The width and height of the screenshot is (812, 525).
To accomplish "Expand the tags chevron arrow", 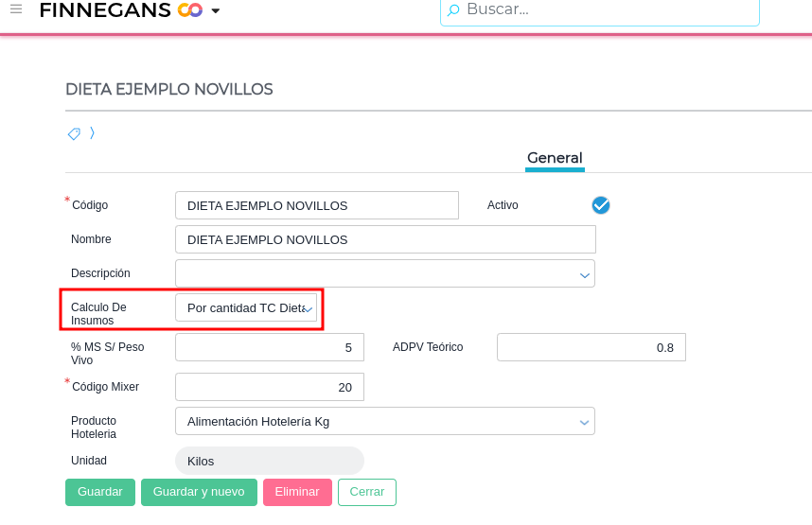I will (92, 133).
